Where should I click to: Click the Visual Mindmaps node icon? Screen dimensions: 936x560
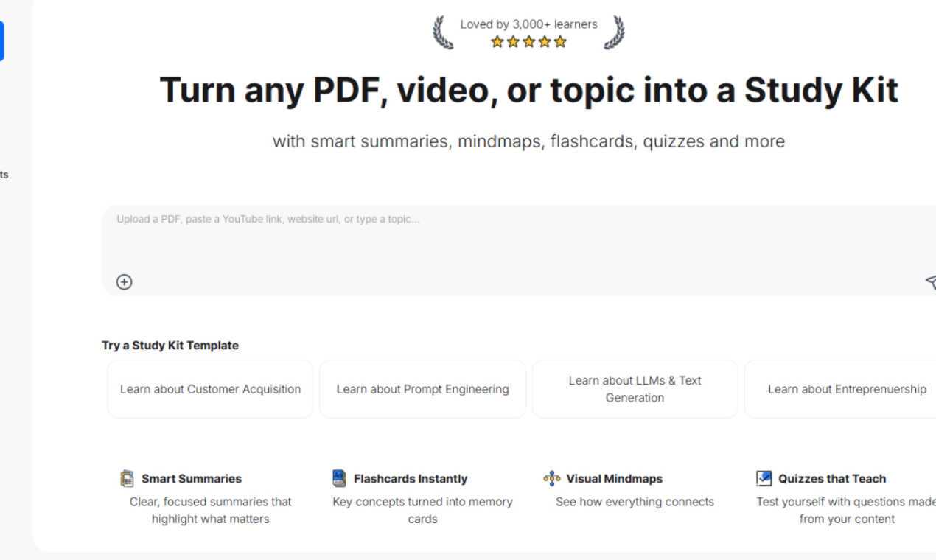[x=551, y=478]
